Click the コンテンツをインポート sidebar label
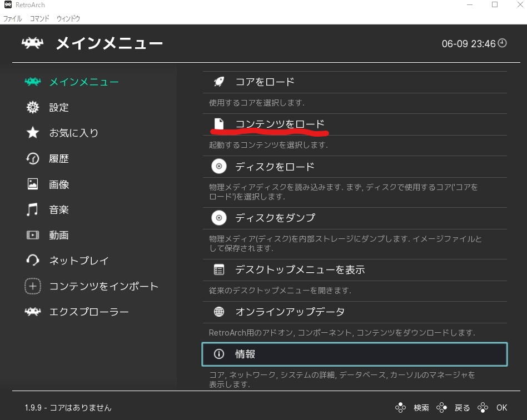 point(104,286)
